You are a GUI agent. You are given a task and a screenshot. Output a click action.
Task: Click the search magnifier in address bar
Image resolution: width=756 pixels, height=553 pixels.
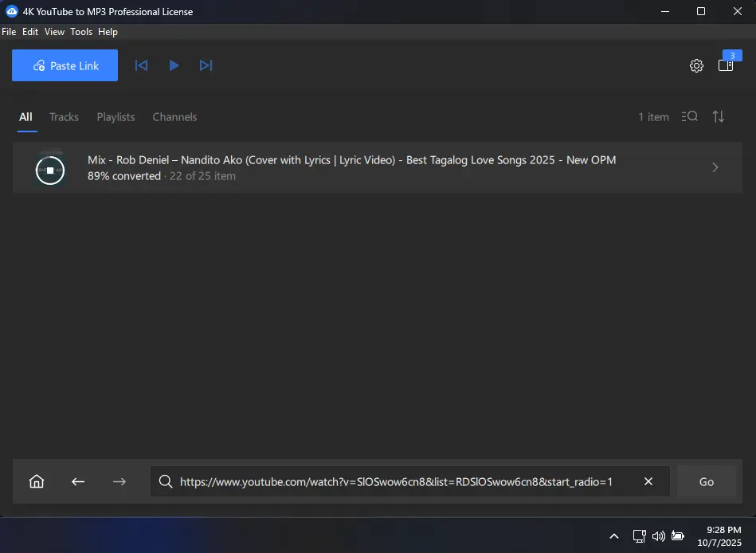coord(166,481)
